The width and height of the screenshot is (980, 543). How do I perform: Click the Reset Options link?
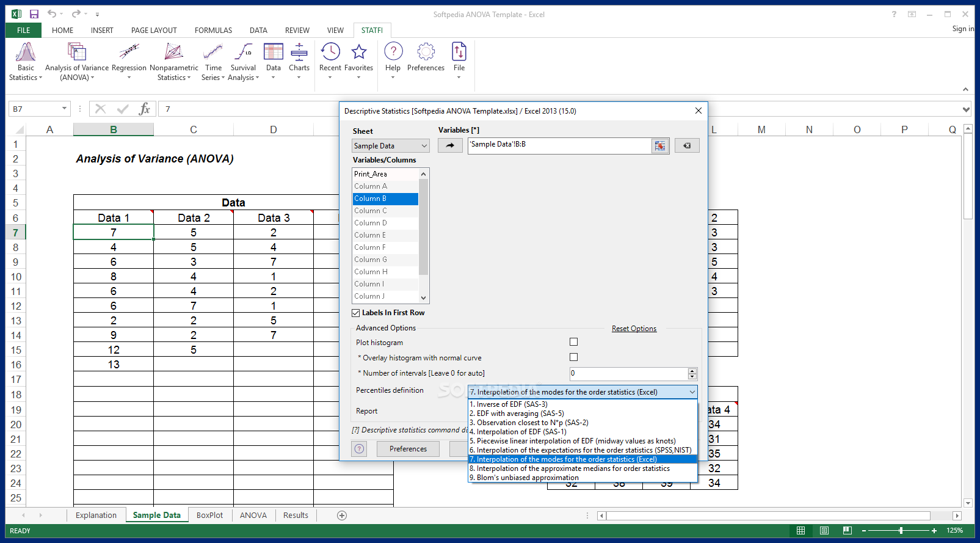[634, 329]
